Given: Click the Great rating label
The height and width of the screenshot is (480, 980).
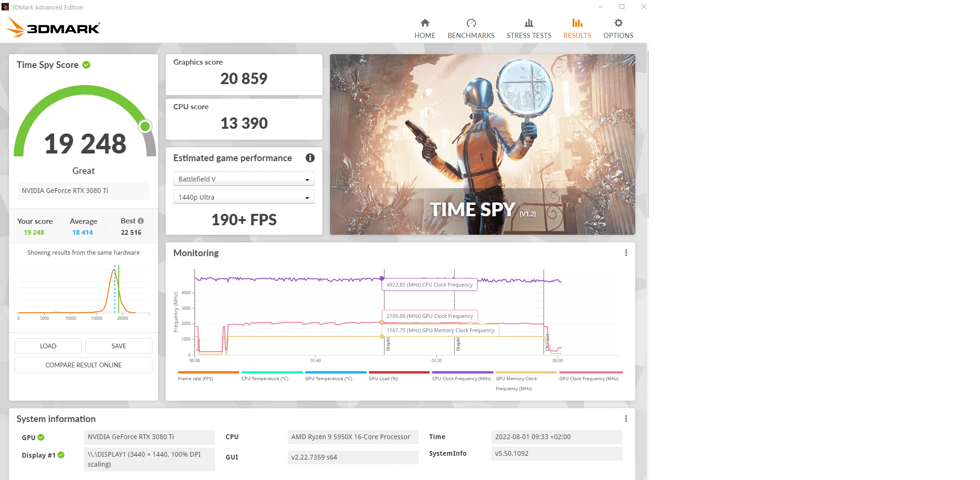Looking at the screenshot, I should (84, 171).
